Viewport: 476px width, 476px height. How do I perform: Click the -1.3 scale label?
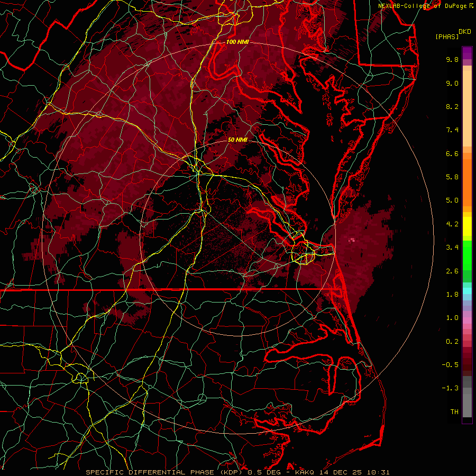tap(450, 388)
